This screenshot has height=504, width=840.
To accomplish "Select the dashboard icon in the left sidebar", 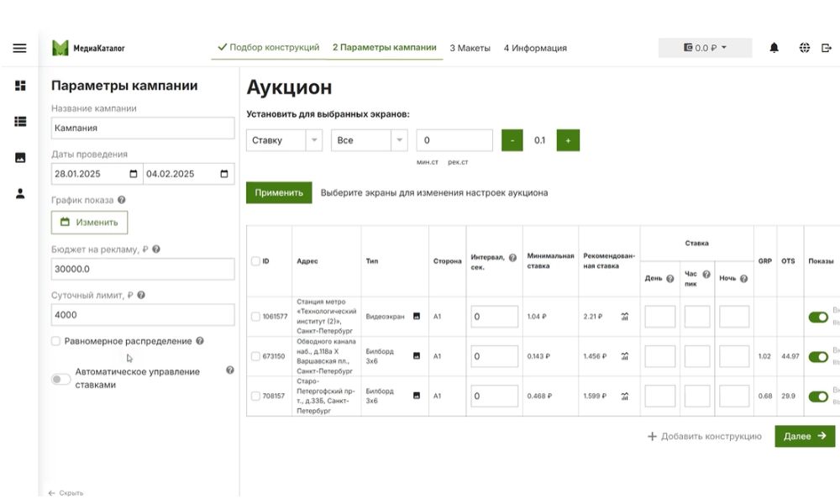I will pos(18,84).
